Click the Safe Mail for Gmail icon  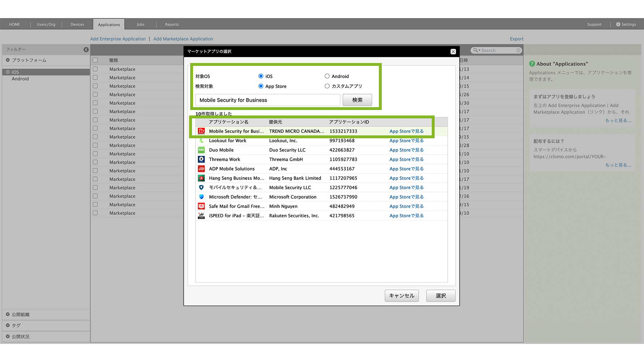coord(201,206)
